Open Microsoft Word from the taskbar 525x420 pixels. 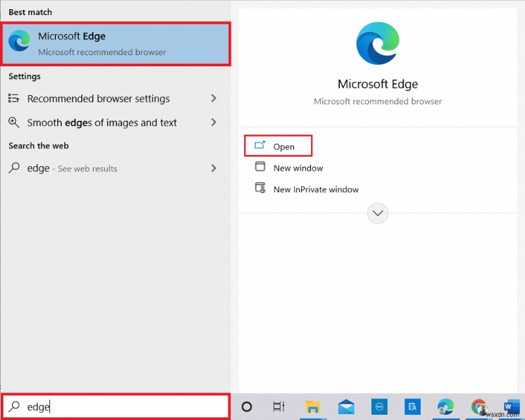511,407
